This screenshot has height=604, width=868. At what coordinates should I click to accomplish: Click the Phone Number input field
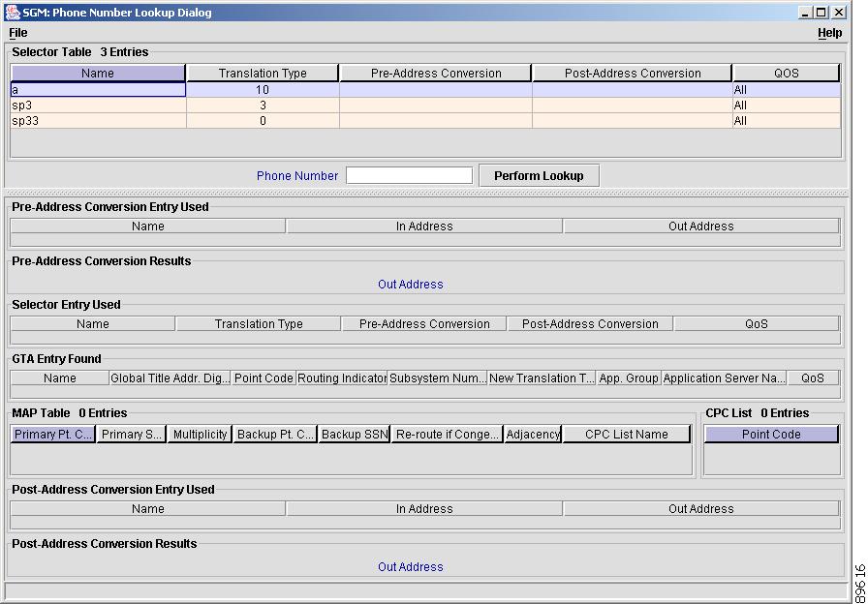coord(409,176)
